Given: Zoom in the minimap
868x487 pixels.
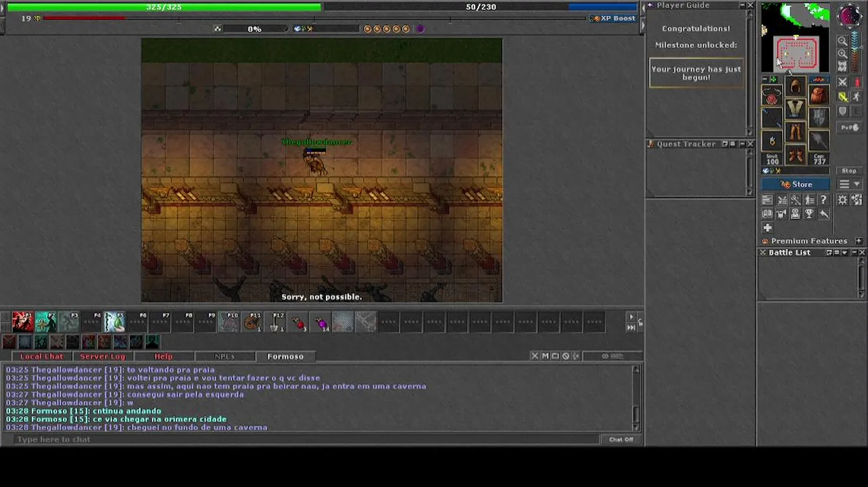Looking at the screenshot, I should click(843, 54).
